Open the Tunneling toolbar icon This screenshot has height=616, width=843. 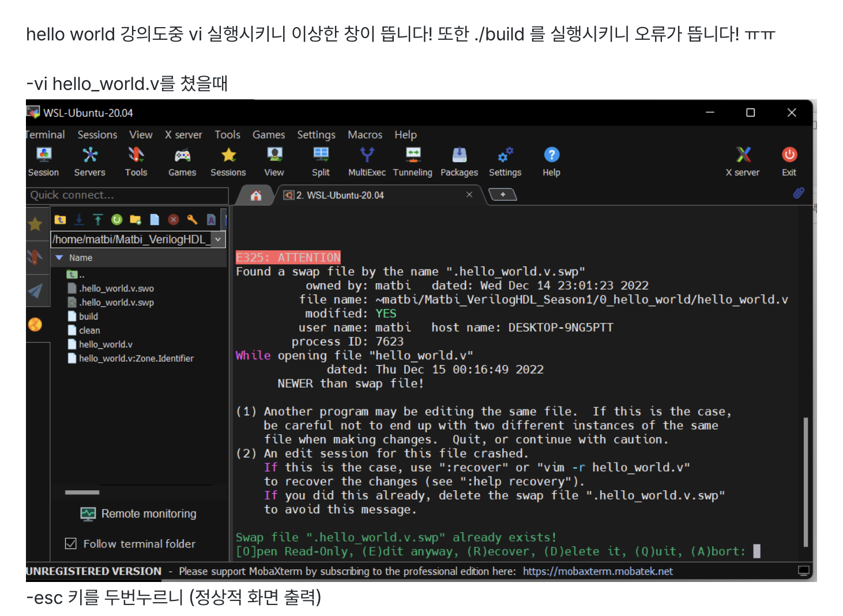(x=413, y=161)
